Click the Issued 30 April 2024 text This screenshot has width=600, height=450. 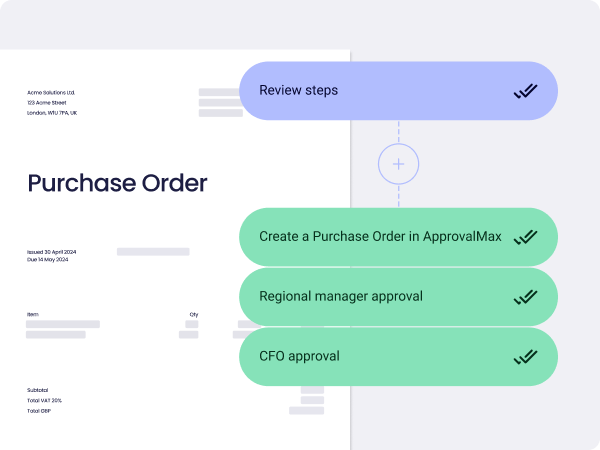coord(52,252)
